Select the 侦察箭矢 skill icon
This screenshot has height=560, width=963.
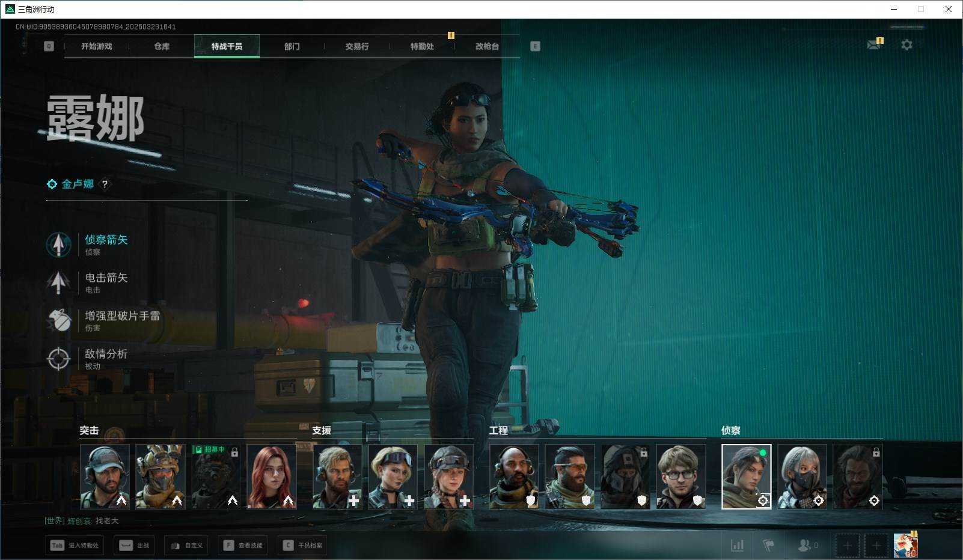click(x=58, y=245)
